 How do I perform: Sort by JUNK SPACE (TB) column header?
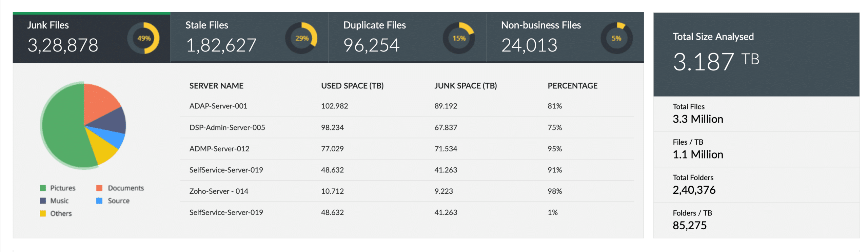coord(466,86)
